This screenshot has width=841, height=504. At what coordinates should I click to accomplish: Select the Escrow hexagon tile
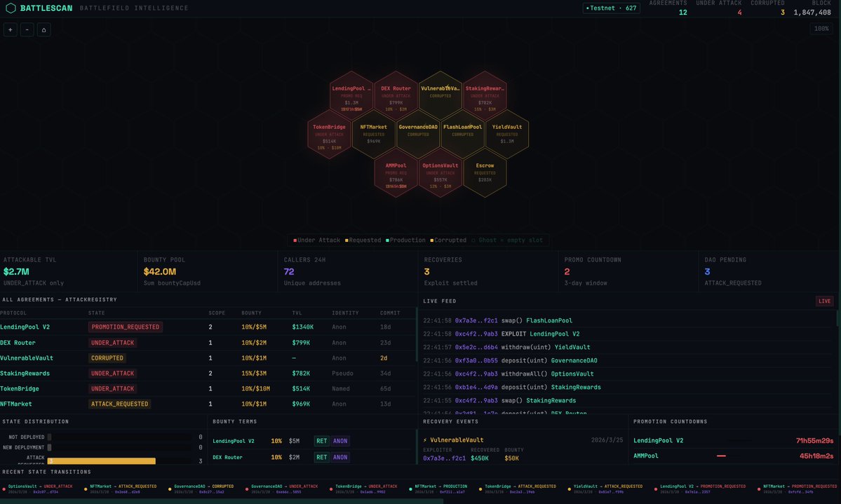pos(485,172)
